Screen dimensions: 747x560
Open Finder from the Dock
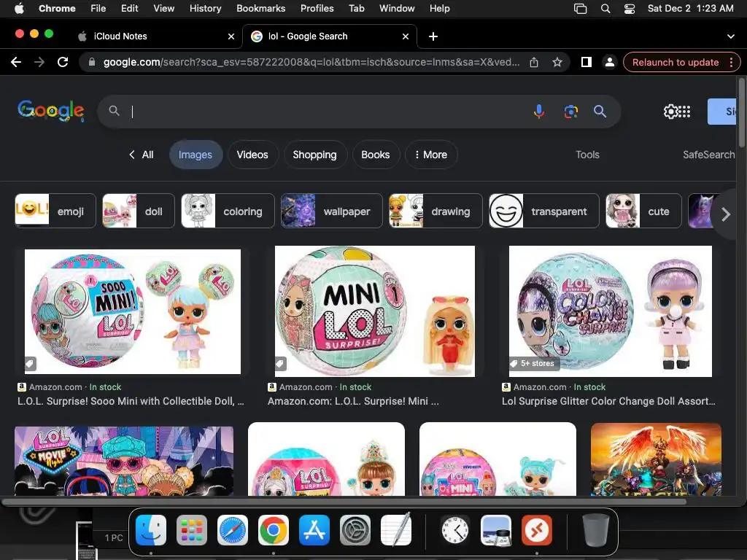[151, 530]
